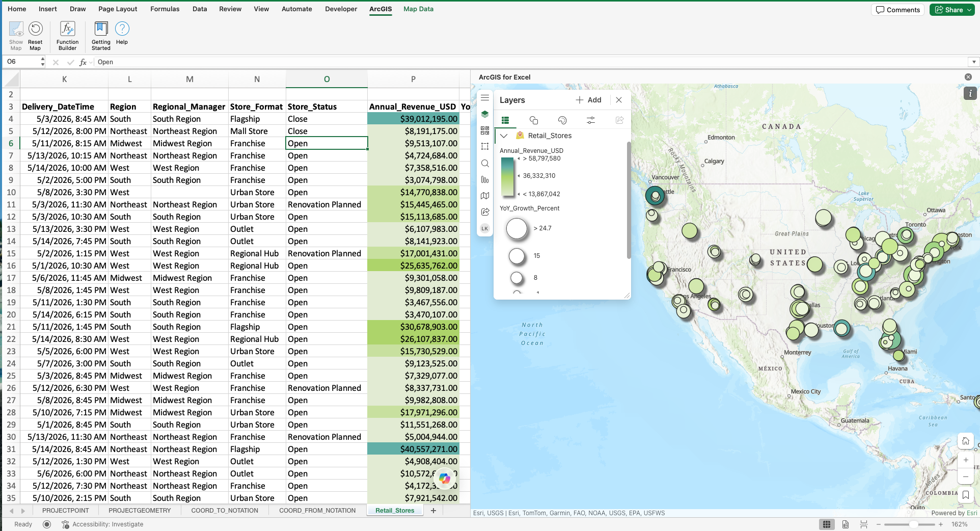Click the floating Copilot icon

coord(445,478)
